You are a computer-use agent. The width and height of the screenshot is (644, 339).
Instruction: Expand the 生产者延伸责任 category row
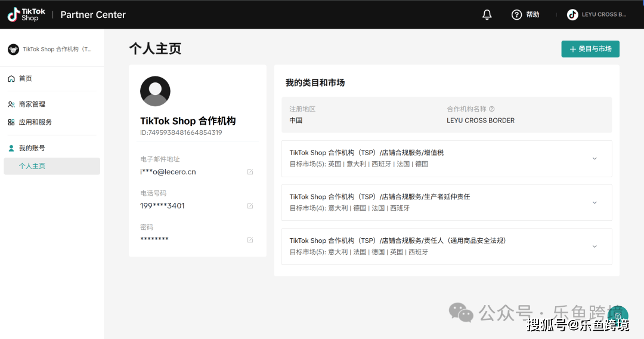pyautogui.click(x=594, y=202)
